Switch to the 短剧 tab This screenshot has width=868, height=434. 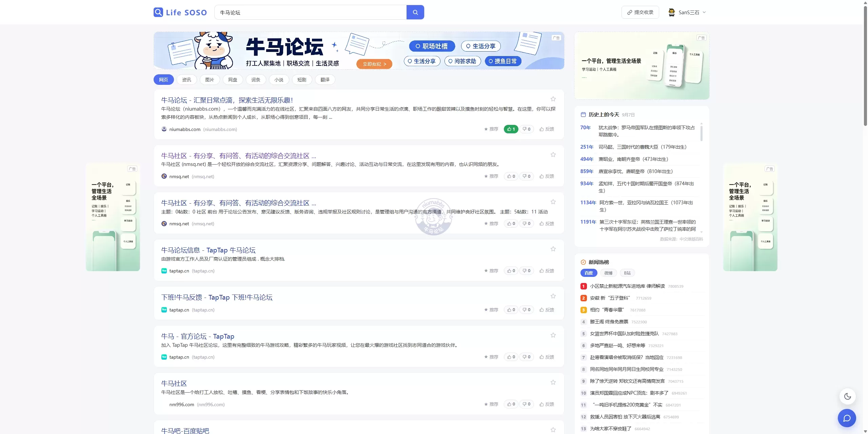pyautogui.click(x=302, y=80)
